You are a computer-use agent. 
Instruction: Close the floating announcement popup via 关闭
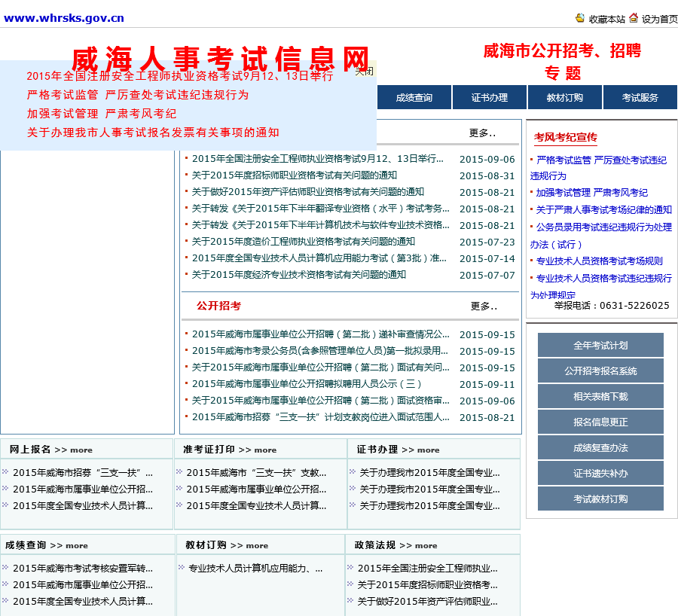[x=364, y=72]
